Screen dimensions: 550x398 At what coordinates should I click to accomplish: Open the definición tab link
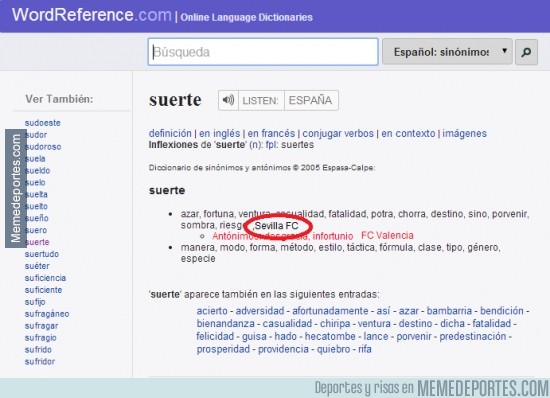point(170,134)
